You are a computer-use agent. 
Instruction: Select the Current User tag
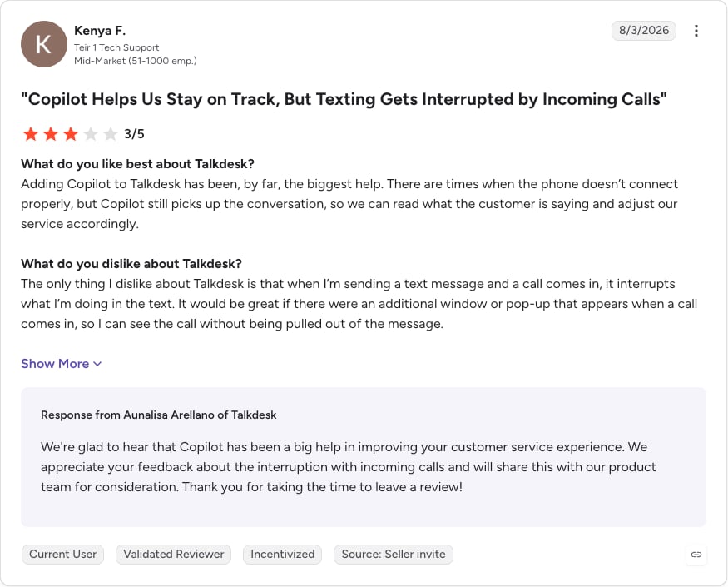[x=62, y=554]
